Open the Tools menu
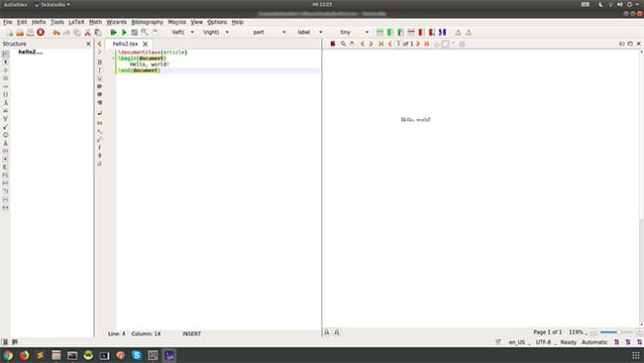 click(x=57, y=22)
